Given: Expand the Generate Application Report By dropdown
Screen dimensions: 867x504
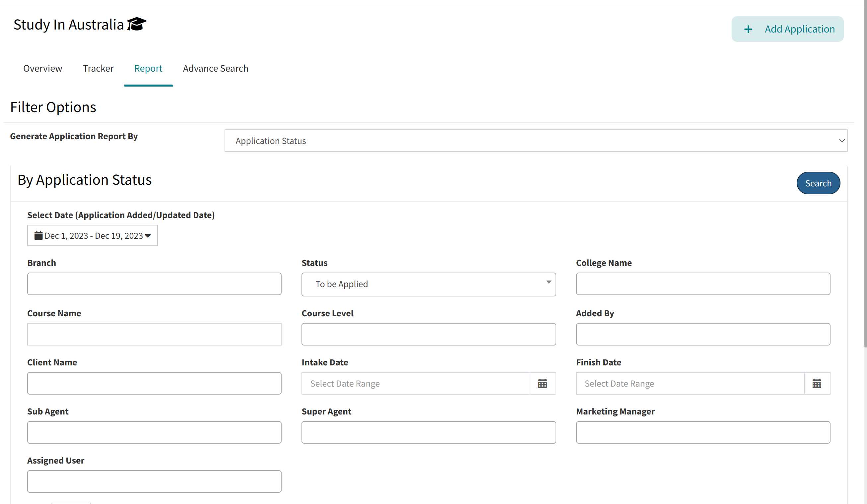Looking at the screenshot, I should click(536, 141).
